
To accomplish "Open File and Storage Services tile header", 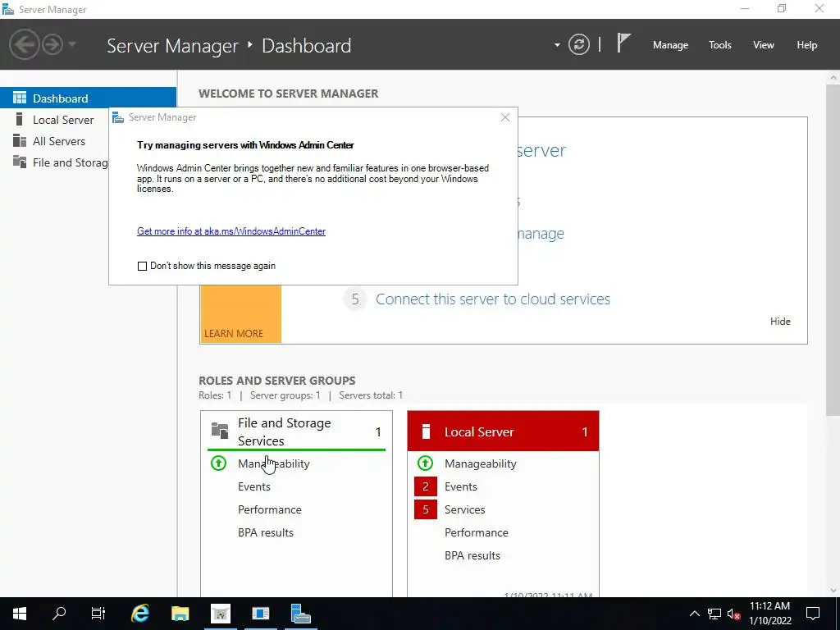I will pos(296,431).
